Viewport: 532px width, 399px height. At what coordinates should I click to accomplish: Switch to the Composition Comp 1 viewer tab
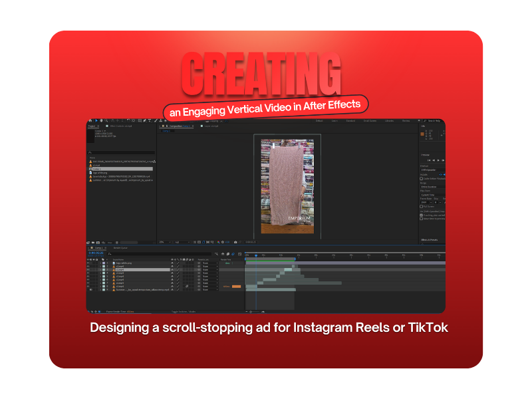coord(179,126)
